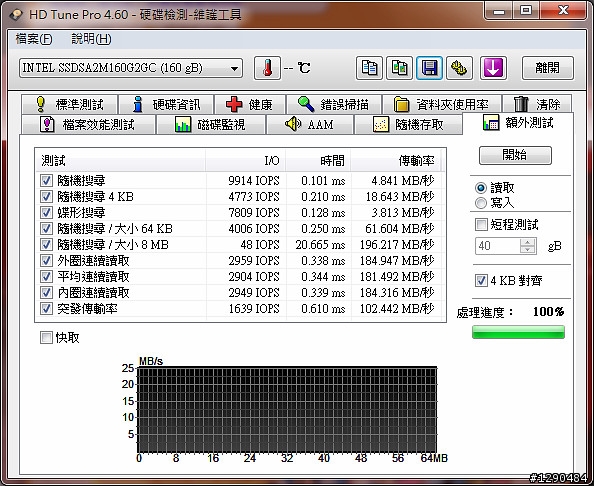Click the 離開 exit button
Viewport: 594px width, 486px height.
(x=548, y=69)
